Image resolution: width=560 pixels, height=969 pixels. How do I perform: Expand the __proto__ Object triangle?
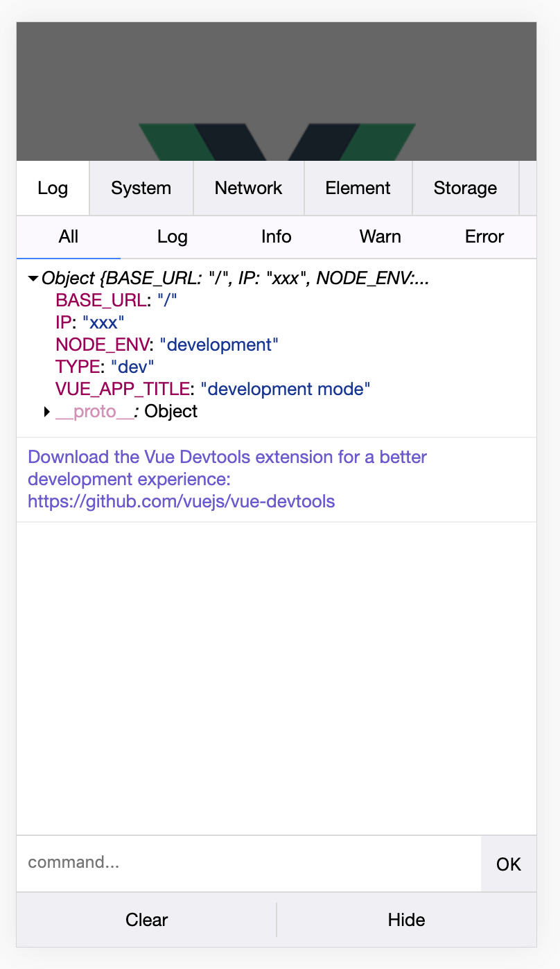click(47, 412)
